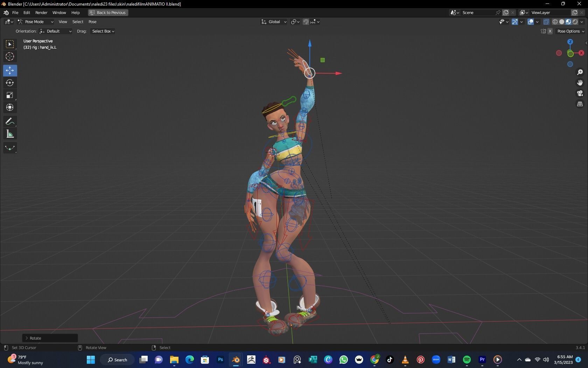This screenshot has width=588, height=368.
Task: Select the Annotate pencil tool
Action: [10, 121]
